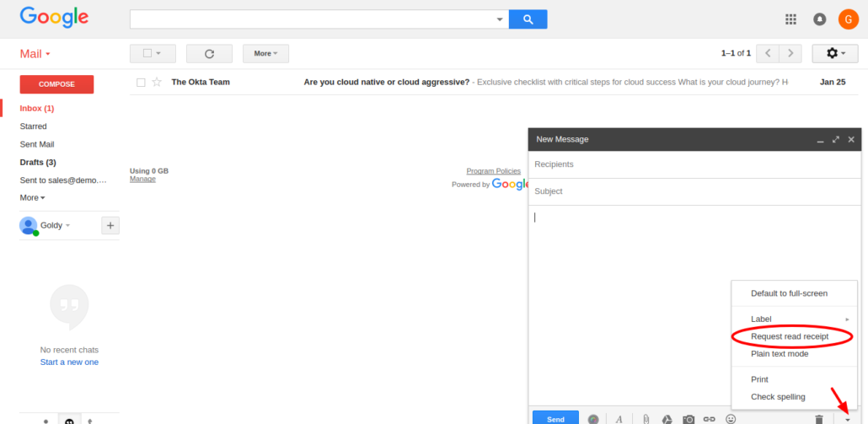
Task: Click sender name The Okta Team
Action: (201, 82)
